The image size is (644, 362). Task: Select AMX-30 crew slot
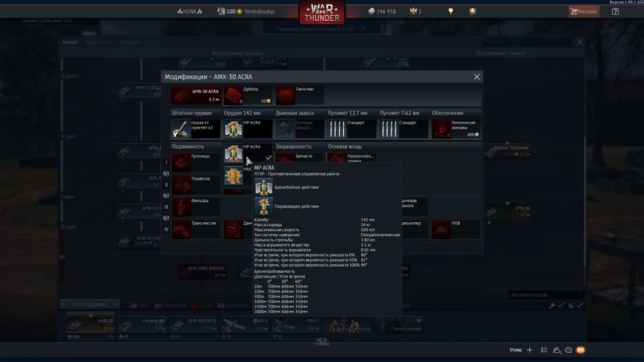click(x=91, y=324)
